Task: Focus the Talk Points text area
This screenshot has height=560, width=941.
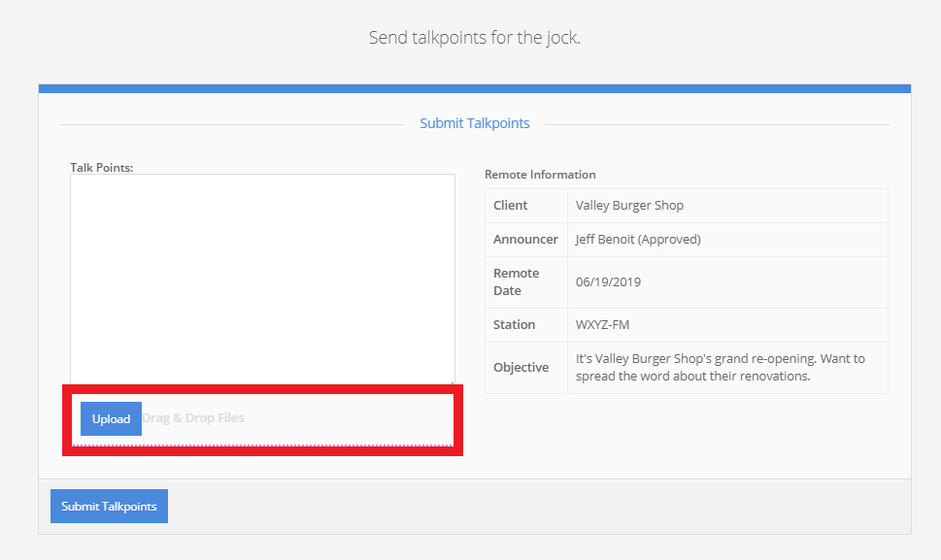Action: (x=262, y=280)
